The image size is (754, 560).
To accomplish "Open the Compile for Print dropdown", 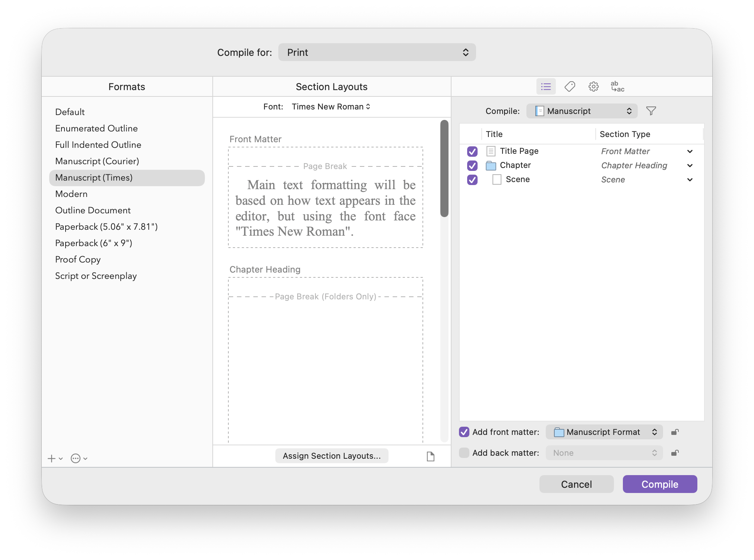I will click(377, 52).
